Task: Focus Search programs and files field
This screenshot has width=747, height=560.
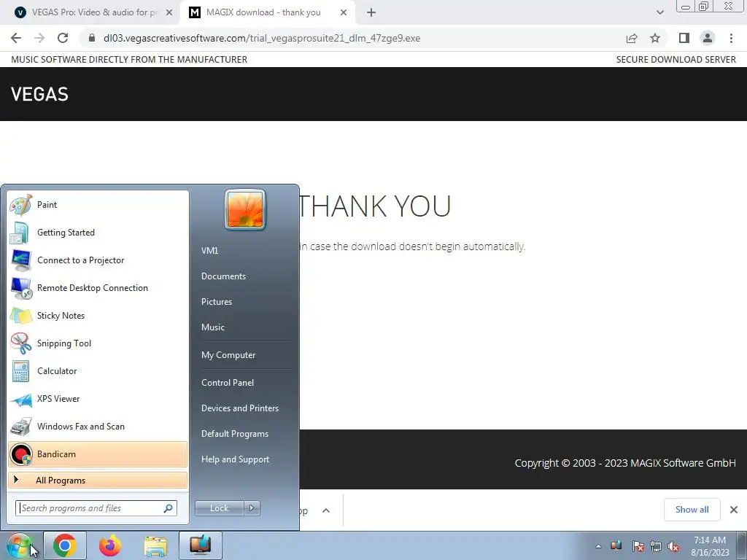Action: 96,508
